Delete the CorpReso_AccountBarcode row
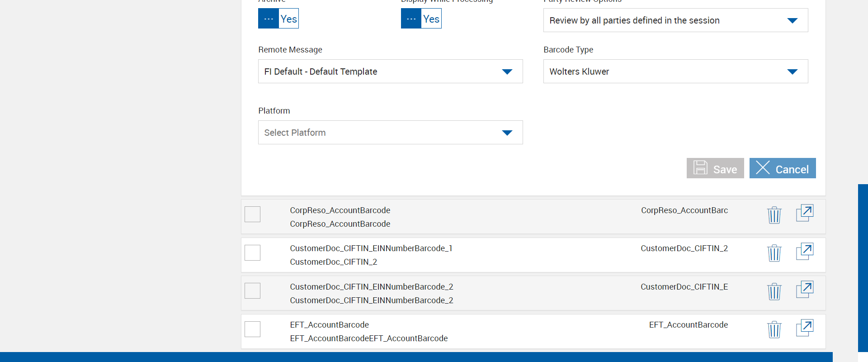Viewport: 868px width, 362px height. click(774, 214)
